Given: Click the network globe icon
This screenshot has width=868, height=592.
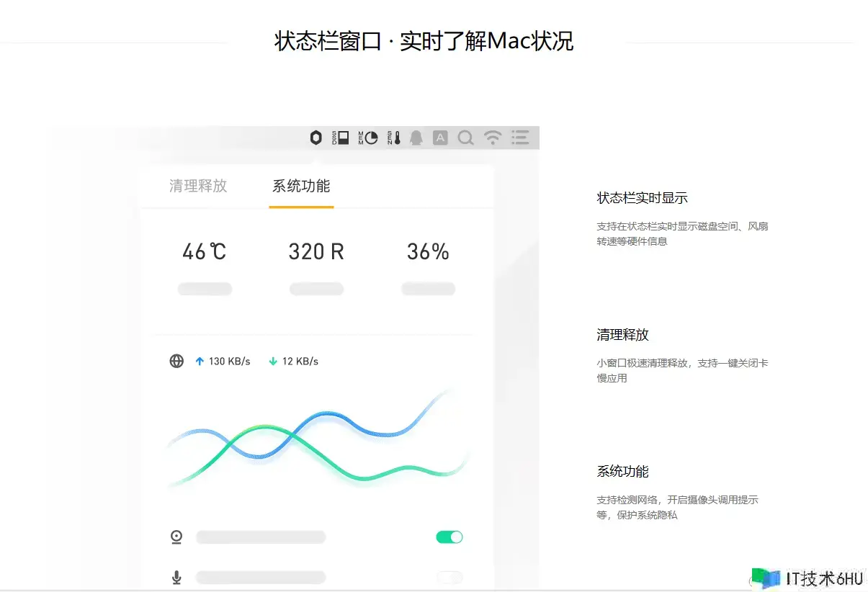Looking at the screenshot, I should pyautogui.click(x=176, y=361).
